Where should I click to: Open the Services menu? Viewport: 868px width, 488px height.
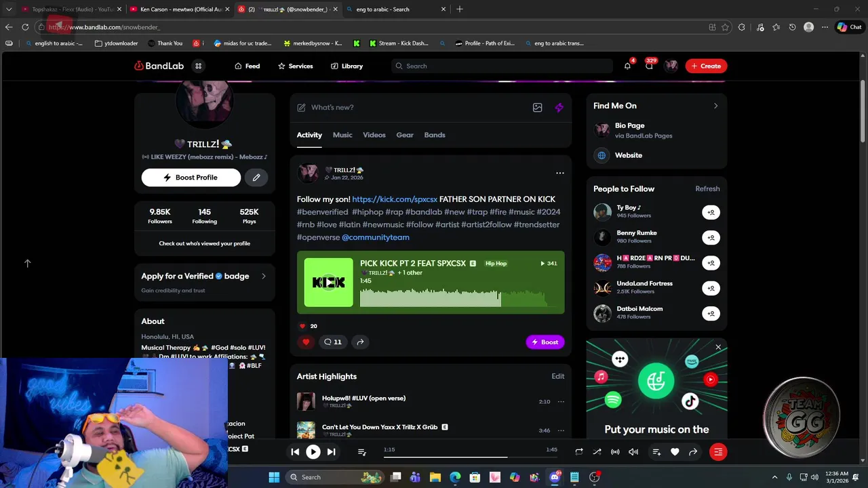click(295, 66)
